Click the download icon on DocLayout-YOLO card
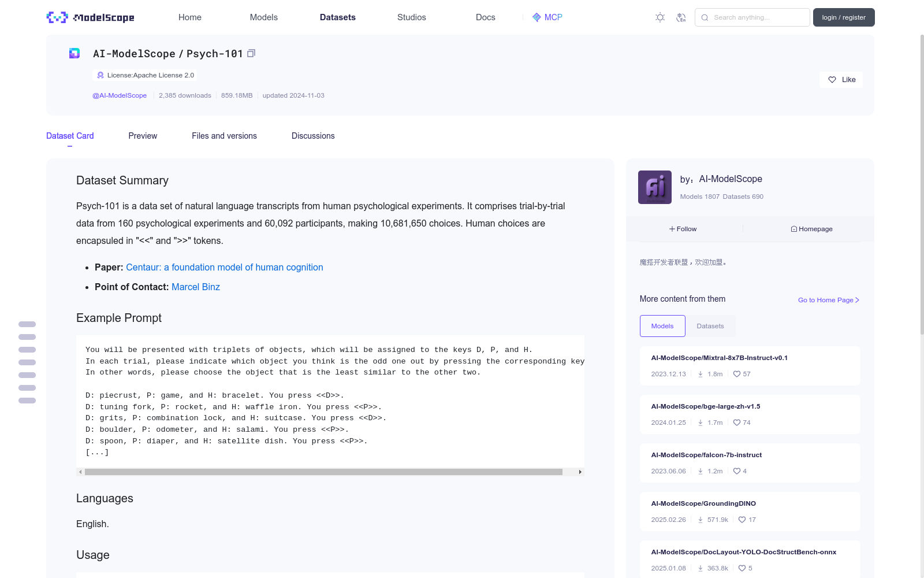 click(x=701, y=568)
